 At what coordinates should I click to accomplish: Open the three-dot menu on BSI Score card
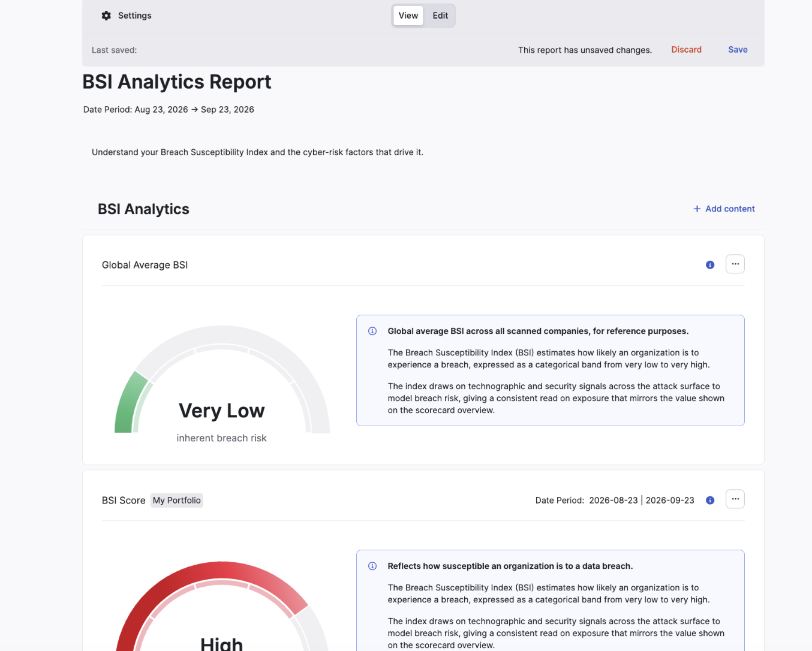735,499
